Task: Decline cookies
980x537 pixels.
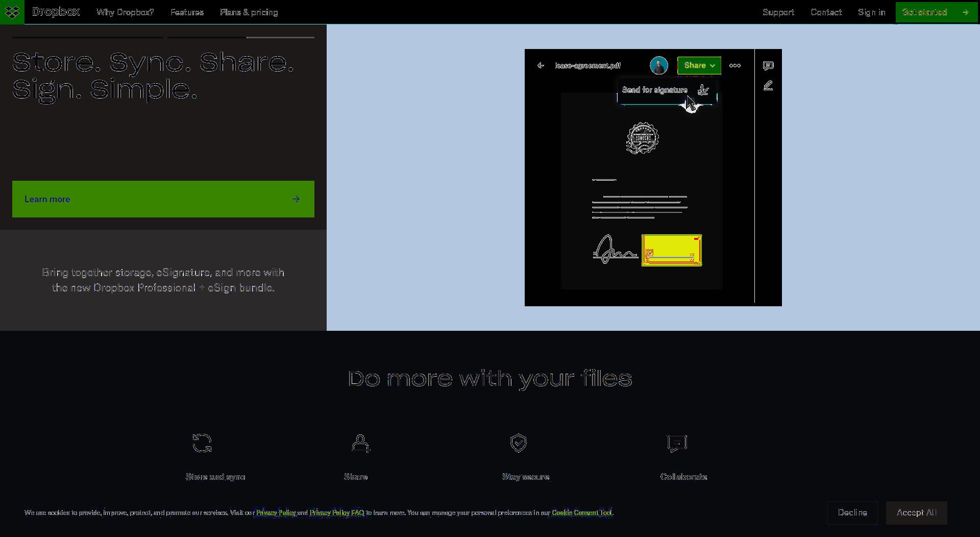Action: (852, 512)
